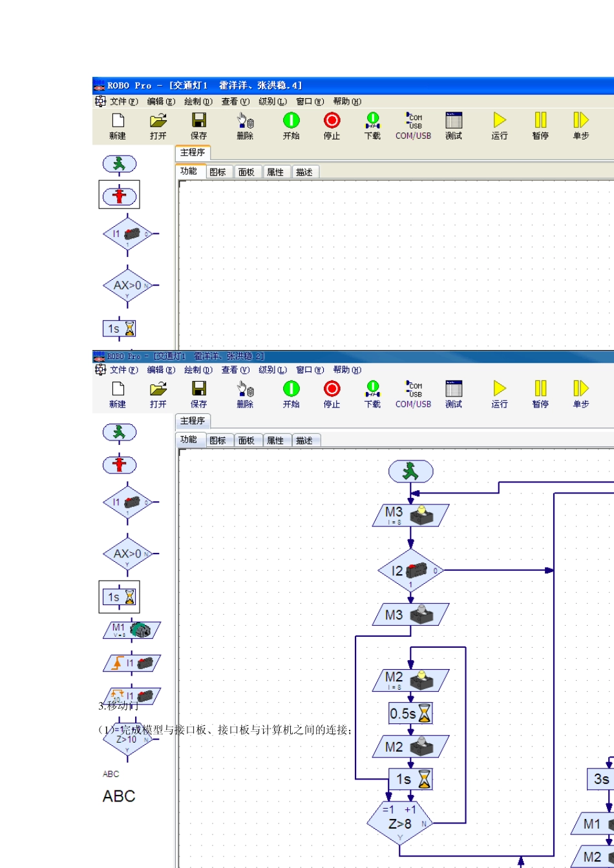Click 删除 icon in upper window toolbar
The height and width of the screenshot is (868, 614).
pos(246,126)
